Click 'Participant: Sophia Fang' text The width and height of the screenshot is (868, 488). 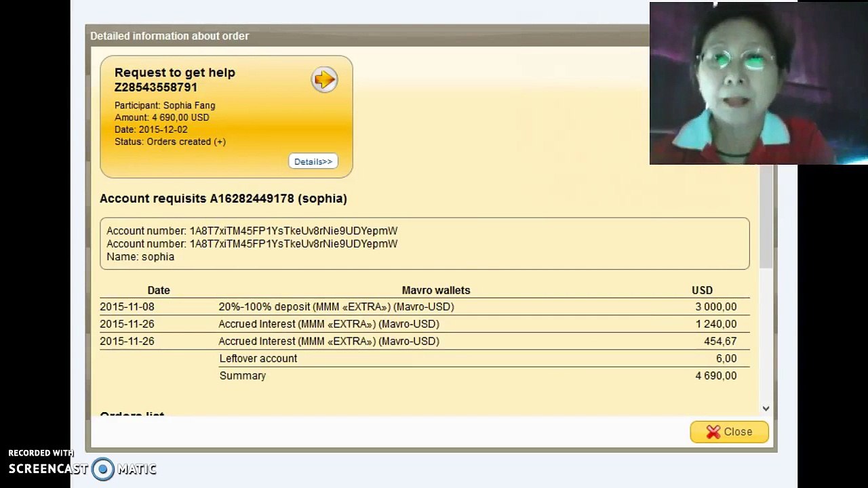pos(165,105)
